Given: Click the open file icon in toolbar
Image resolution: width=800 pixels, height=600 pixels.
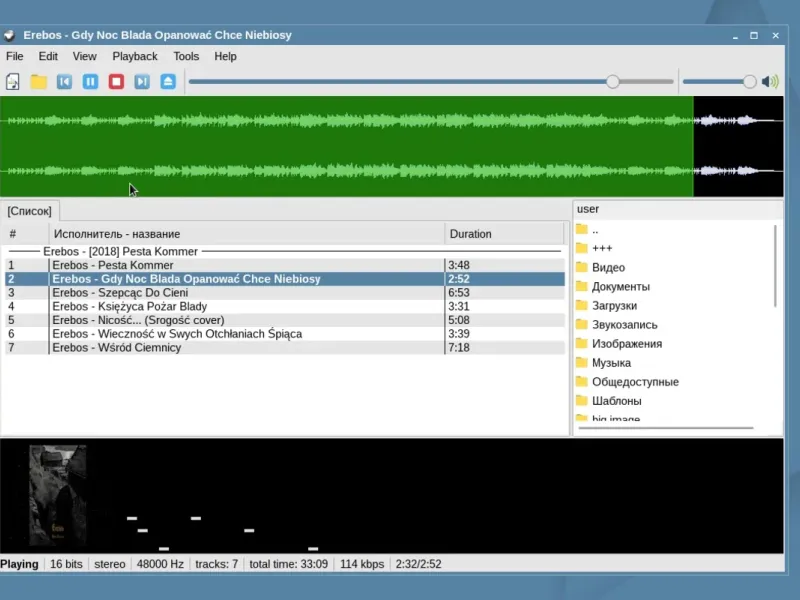Looking at the screenshot, I should [13, 82].
